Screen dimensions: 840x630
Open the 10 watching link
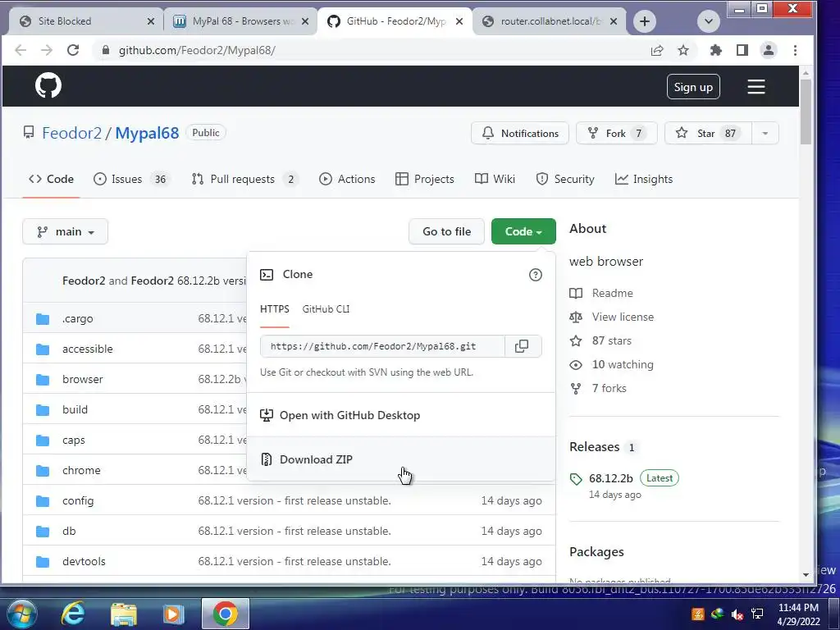(612, 364)
